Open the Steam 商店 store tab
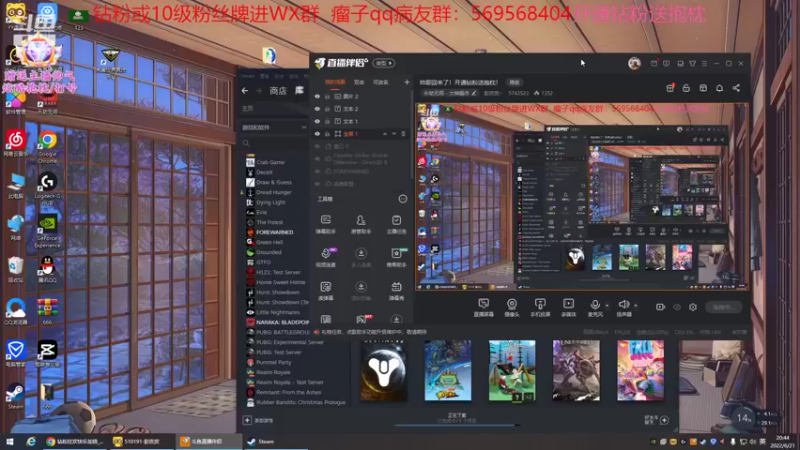Screen dimensions: 800x450 (x=278, y=91)
